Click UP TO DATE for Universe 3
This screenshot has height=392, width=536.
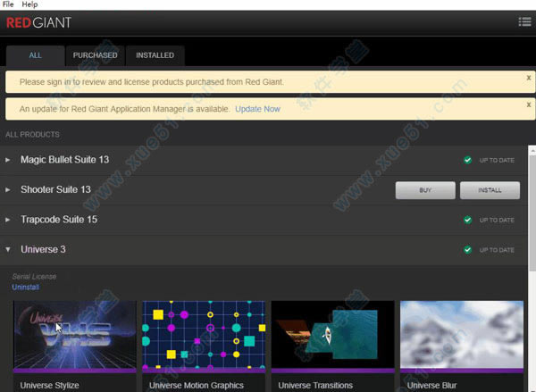pyautogui.click(x=497, y=250)
